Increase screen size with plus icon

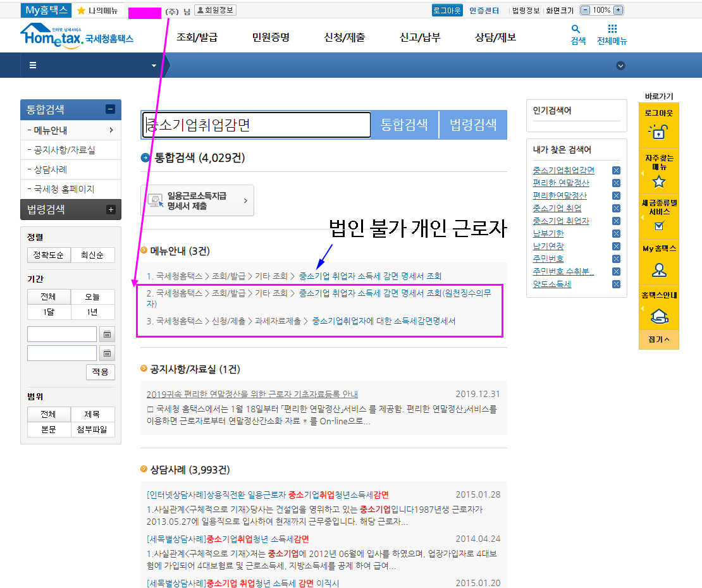[x=618, y=10]
